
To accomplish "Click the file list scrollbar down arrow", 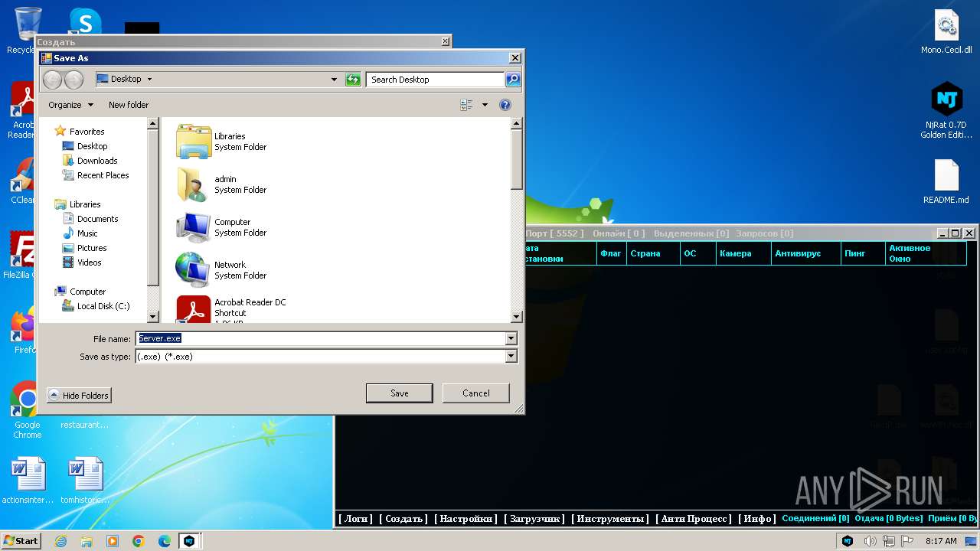I will point(516,316).
